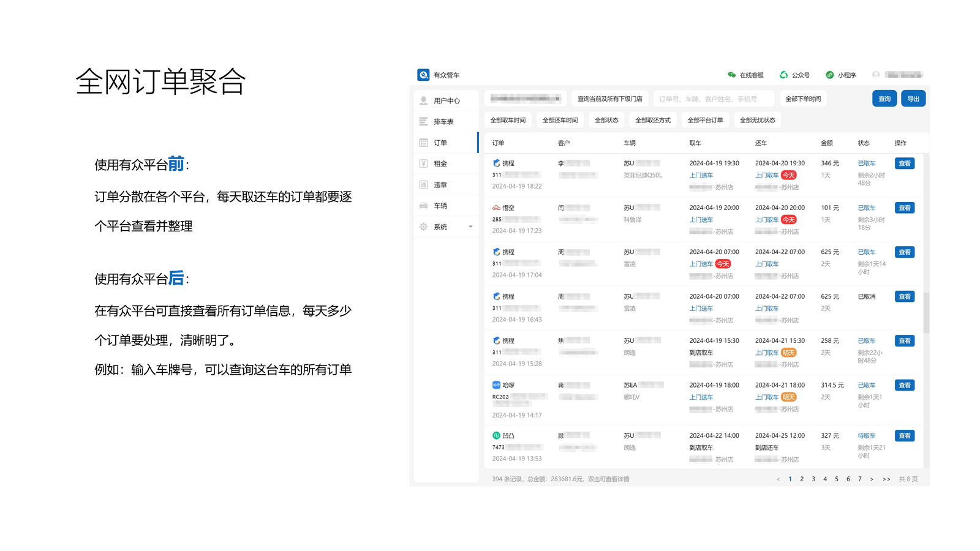Click the green 公众号 official account icon

click(x=783, y=75)
